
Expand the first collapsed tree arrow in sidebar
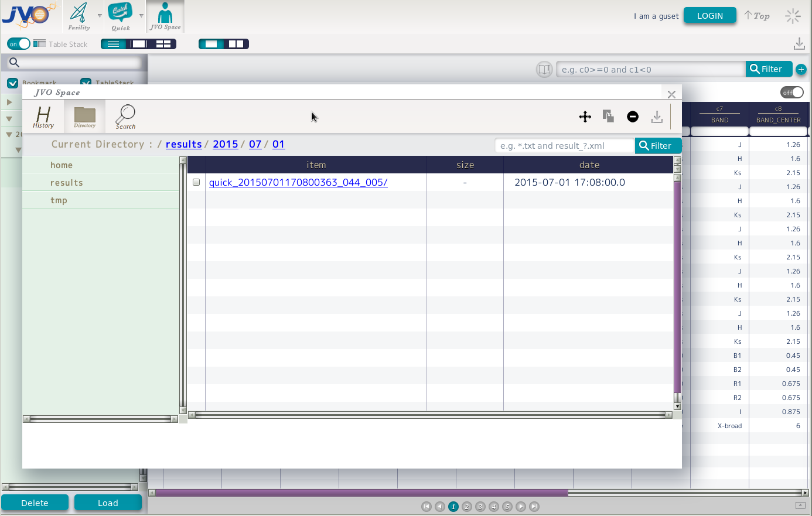[9, 102]
